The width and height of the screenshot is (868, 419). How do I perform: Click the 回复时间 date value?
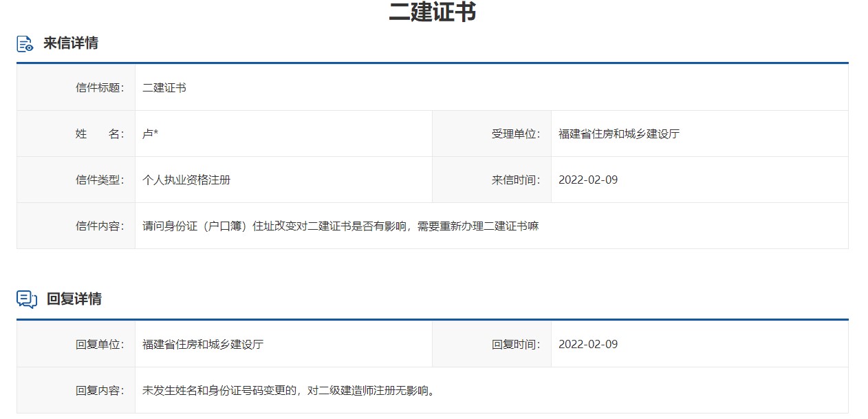point(588,345)
